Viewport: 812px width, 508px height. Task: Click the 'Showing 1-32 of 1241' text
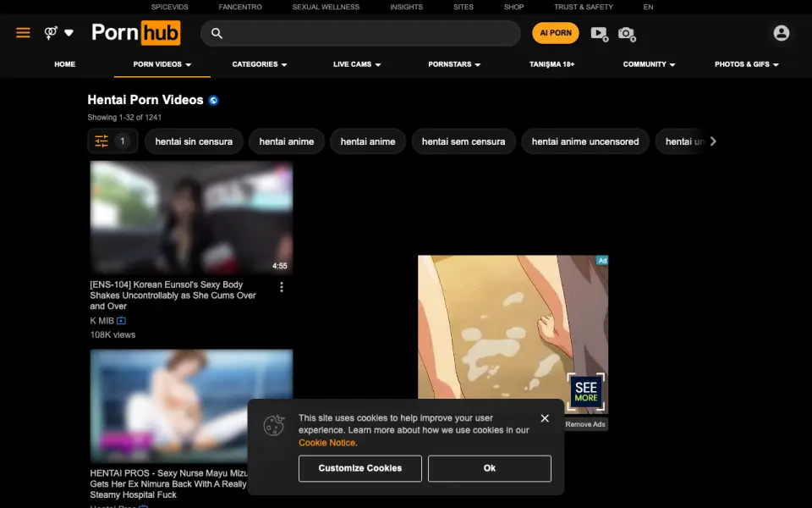coord(124,117)
